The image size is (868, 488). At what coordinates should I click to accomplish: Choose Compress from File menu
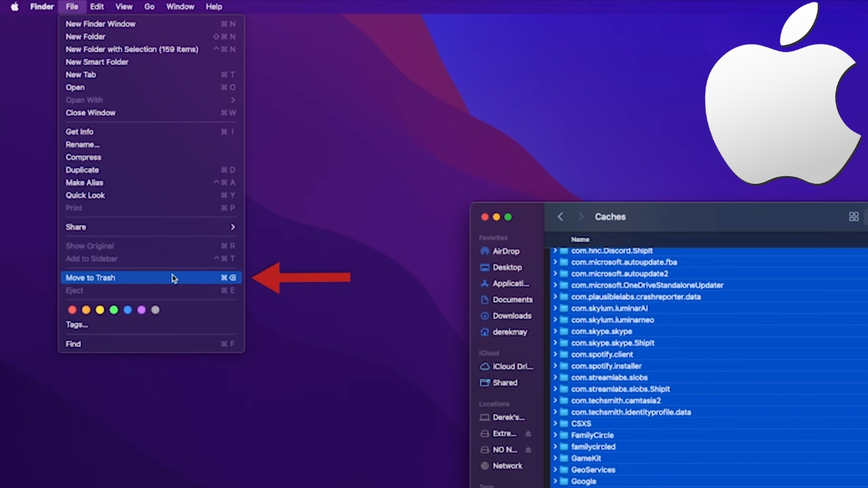pyautogui.click(x=151, y=157)
